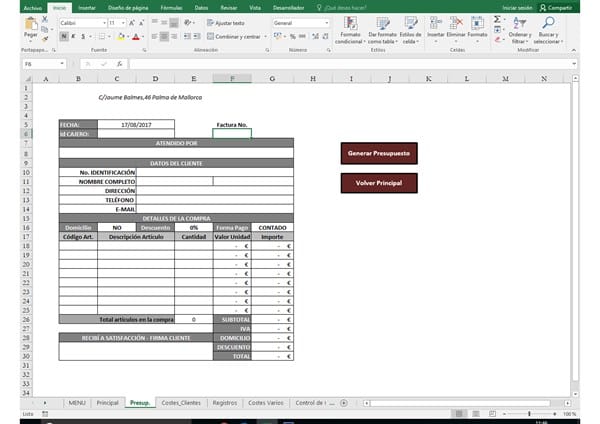
Task: Click the Borrar eraser icon
Action: coord(497,39)
